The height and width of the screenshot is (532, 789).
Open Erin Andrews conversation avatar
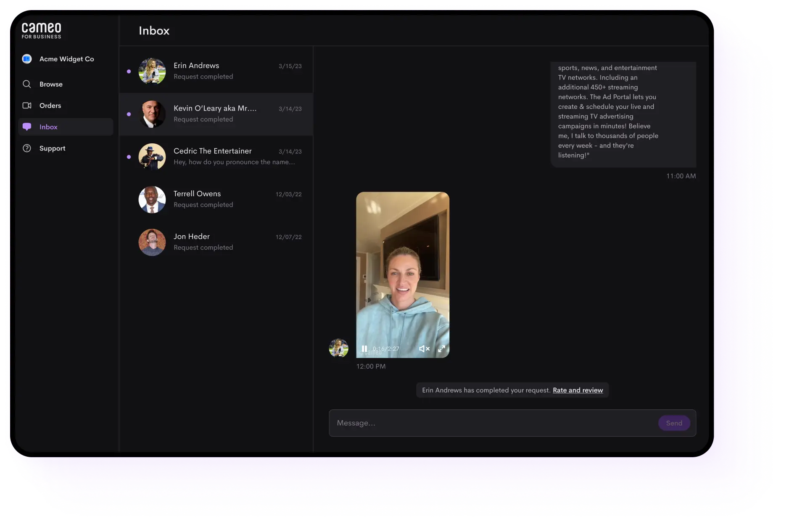[x=152, y=71]
